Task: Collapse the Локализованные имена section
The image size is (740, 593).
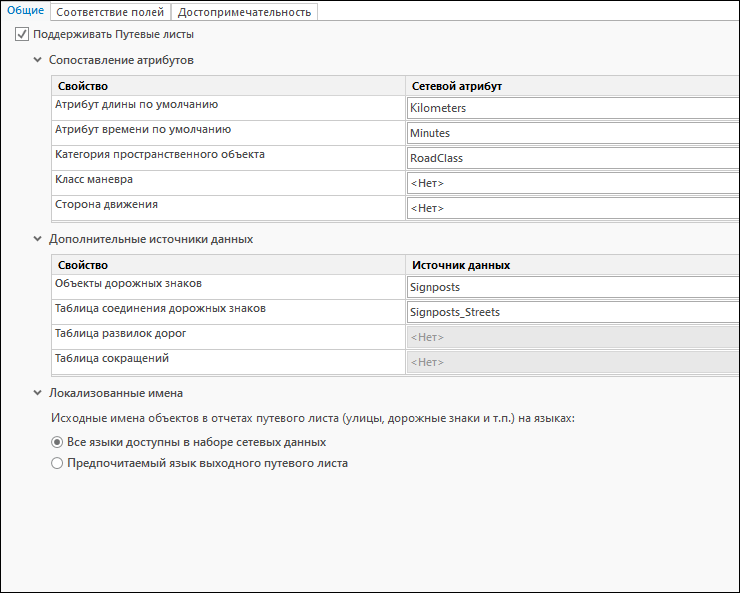Action: coord(38,393)
